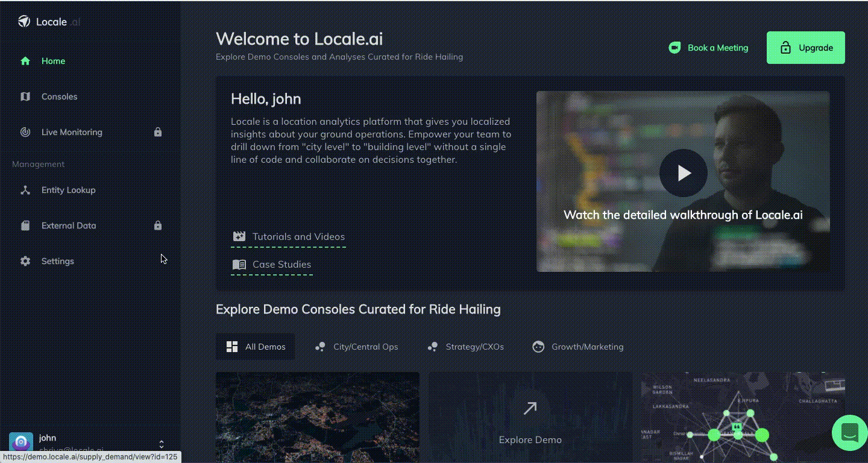Expand the john account switcher arrows
This screenshot has width=868, height=463.
click(162, 444)
